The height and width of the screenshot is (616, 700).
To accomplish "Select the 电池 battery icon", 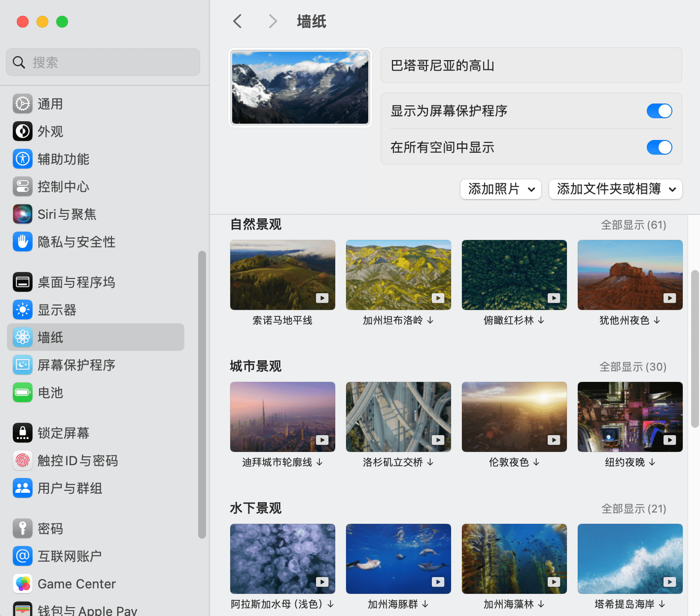I will click(23, 393).
